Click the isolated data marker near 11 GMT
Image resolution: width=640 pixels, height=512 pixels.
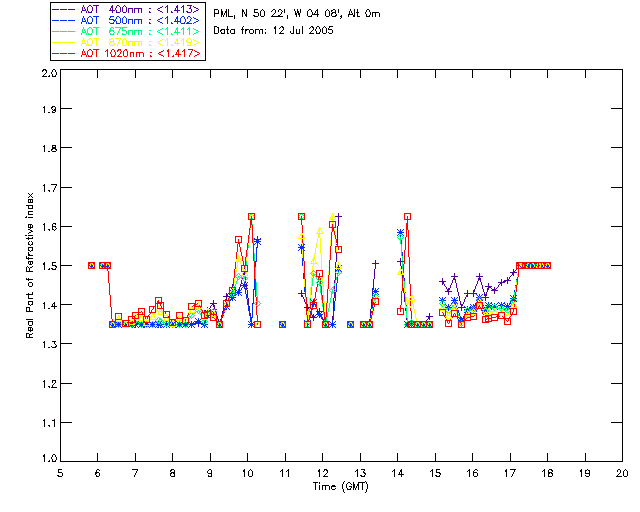[282, 325]
